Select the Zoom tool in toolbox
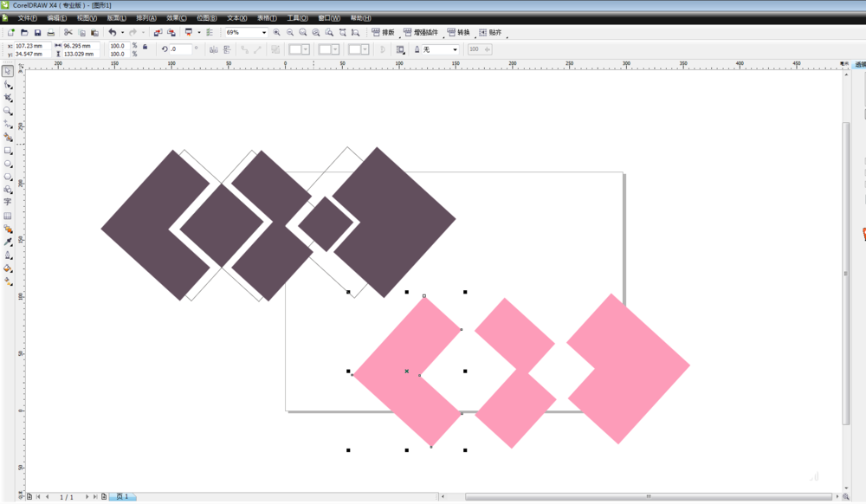The height and width of the screenshot is (504, 866). [8, 111]
